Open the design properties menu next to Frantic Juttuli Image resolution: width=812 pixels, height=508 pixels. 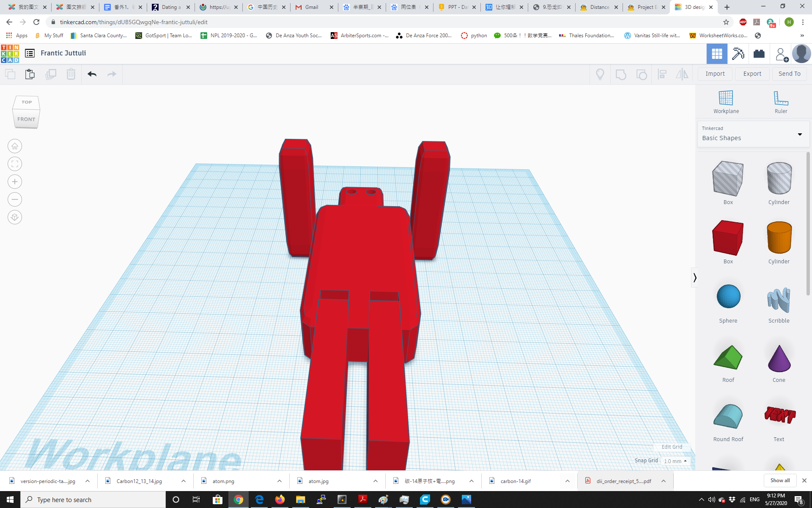[x=30, y=53]
